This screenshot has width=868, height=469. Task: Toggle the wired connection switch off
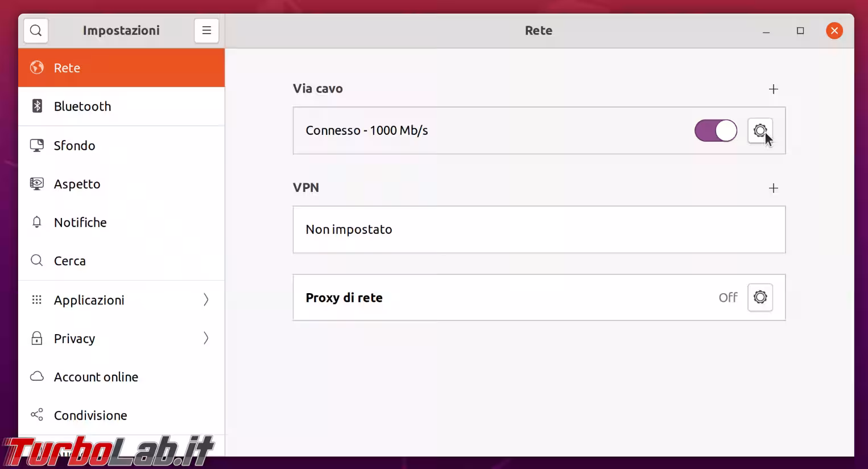[716, 131]
